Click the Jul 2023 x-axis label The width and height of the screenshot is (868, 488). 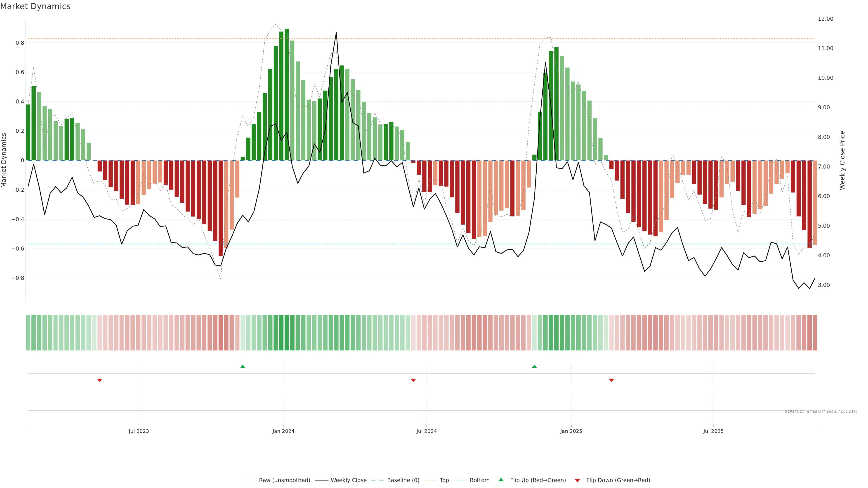(139, 431)
